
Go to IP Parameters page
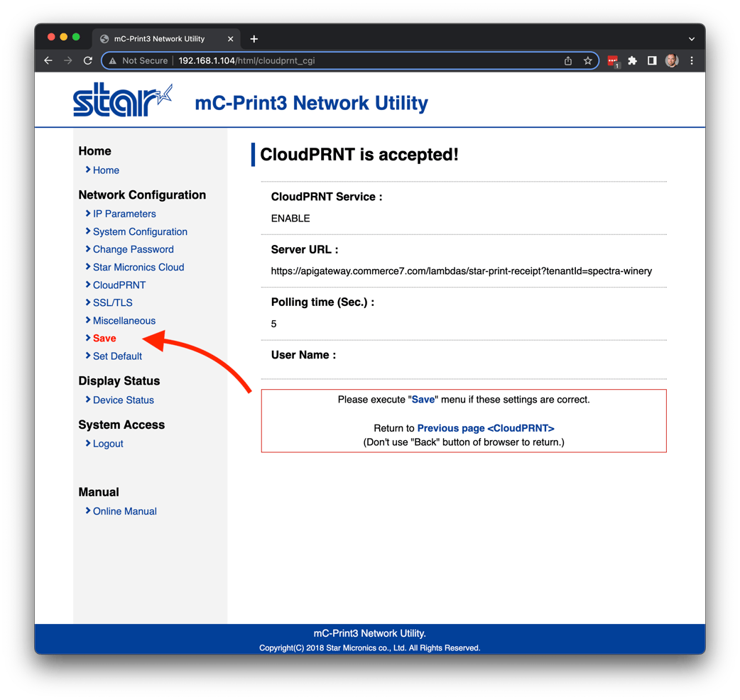point(124,214)
